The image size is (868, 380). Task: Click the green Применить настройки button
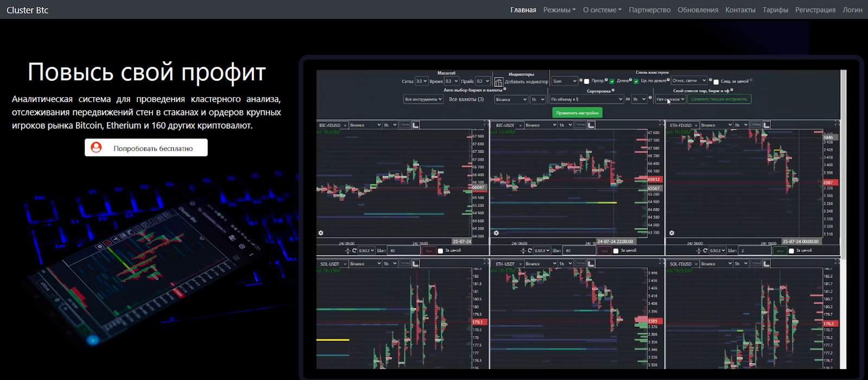[x=577, y=113]
